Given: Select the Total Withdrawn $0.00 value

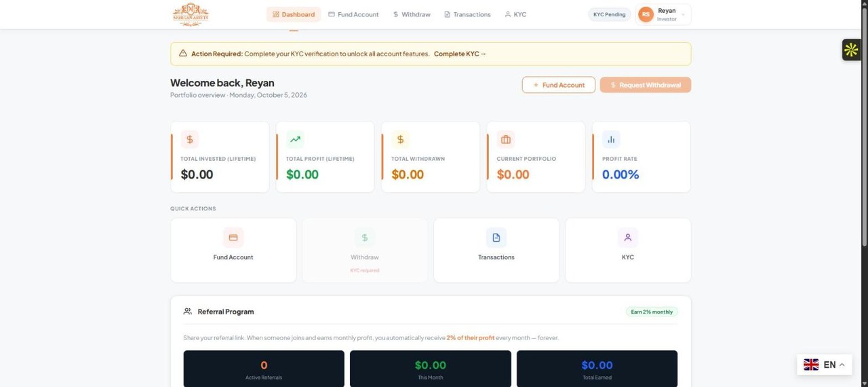Looking at the screenshot, I should pyautogui.click(x=408, y=174).
